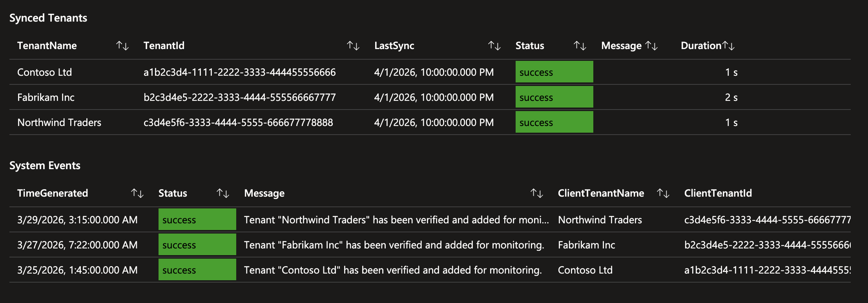Click sort arrows for System Events Message

point(537,193)
